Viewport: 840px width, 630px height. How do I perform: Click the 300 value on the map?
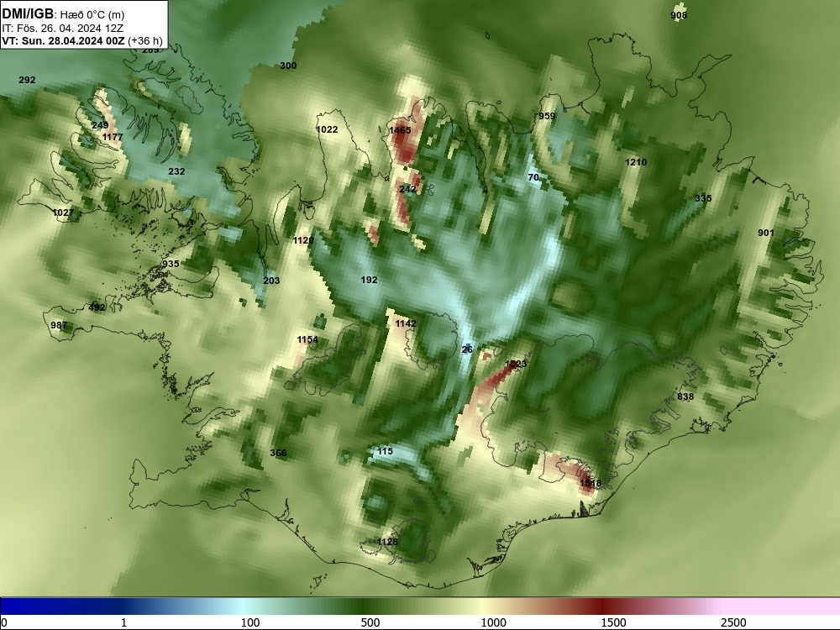288,66
